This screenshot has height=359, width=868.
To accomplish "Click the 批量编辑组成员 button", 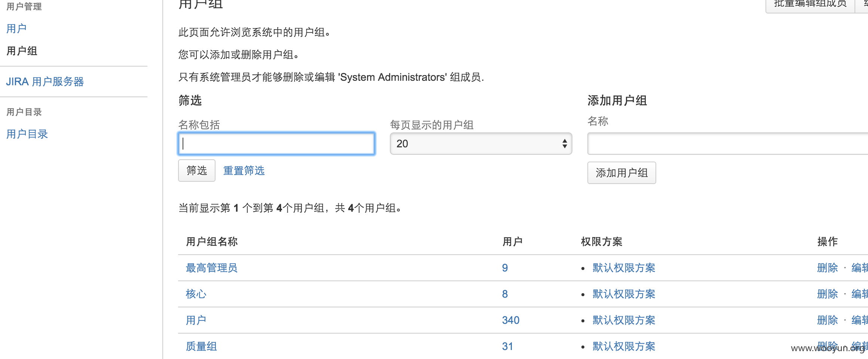I will (810, 4).
